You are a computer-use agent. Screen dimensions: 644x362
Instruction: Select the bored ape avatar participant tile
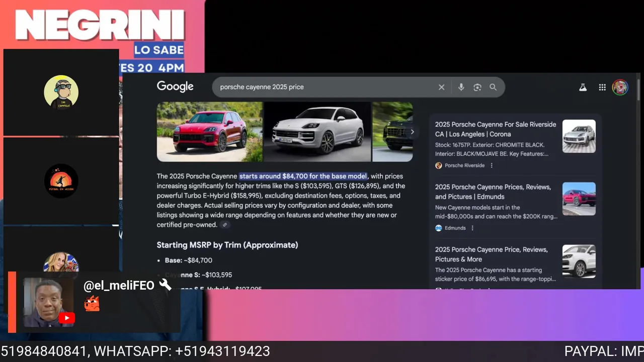61,92
